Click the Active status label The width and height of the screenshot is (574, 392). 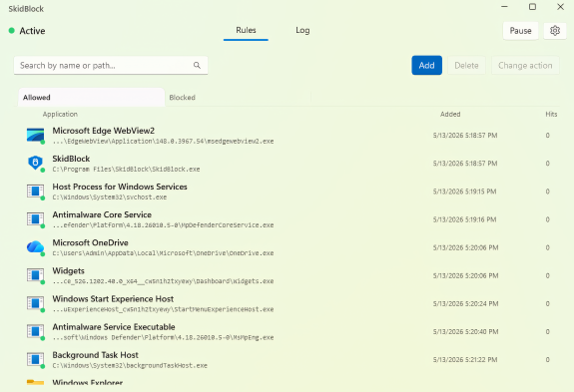[x=32, y=31]
